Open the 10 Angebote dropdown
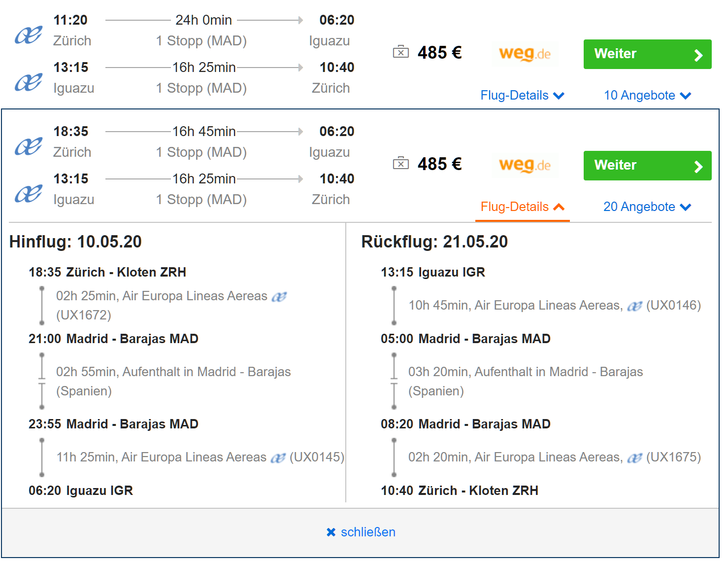This screenshot has height=562, width=728. (x=647, y=95)
